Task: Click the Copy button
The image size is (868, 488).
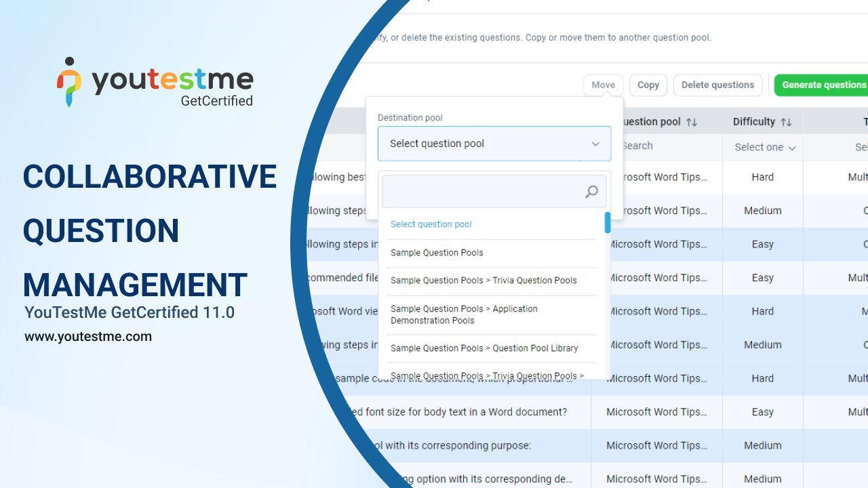Action: coord(648,85)
